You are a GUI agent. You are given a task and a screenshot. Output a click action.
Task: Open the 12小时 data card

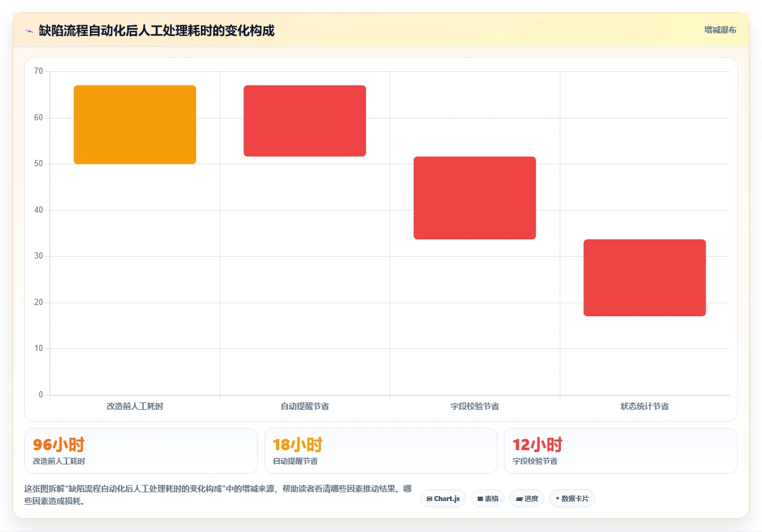[621, 451]
